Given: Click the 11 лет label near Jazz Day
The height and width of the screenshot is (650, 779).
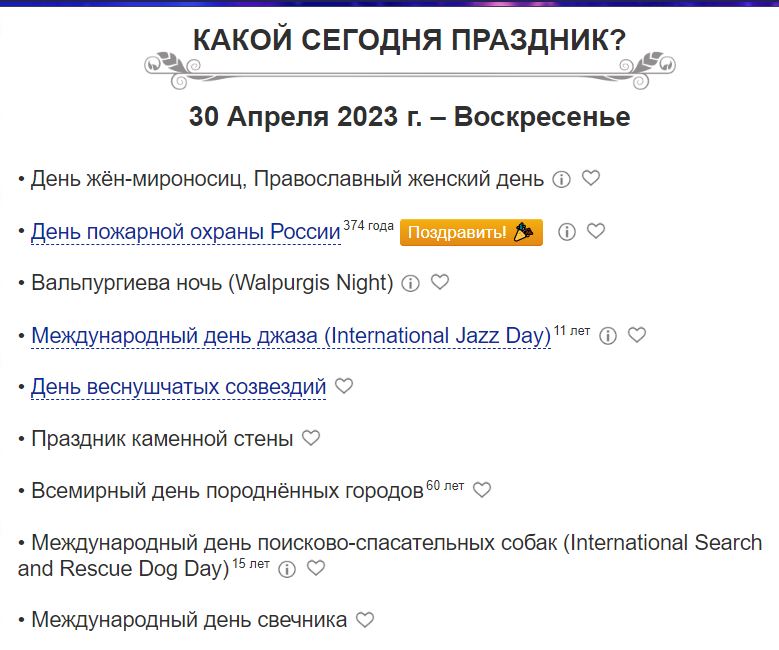Looking at the screenshot, I should click(x=572, y=330).
